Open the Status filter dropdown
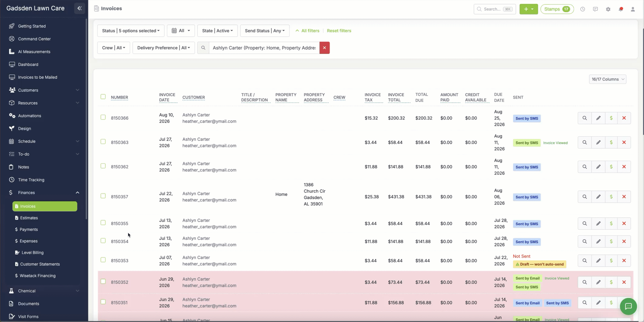 click(131, 31)
